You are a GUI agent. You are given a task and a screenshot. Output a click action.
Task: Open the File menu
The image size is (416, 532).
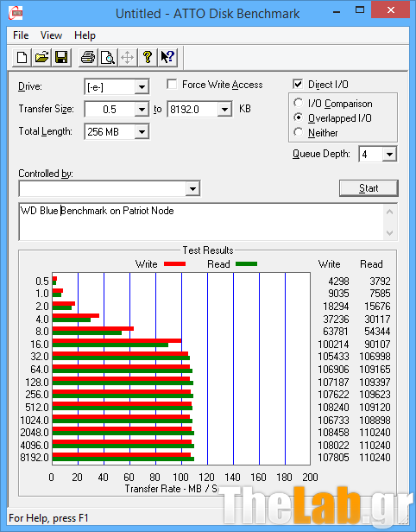[21, 35]
